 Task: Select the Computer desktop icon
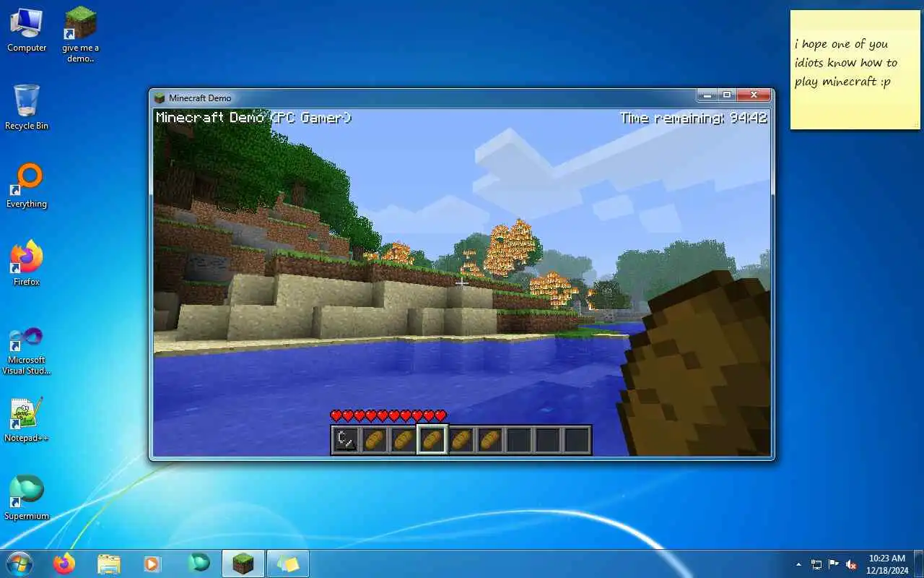pyautogui.click(x=27, y=30)
